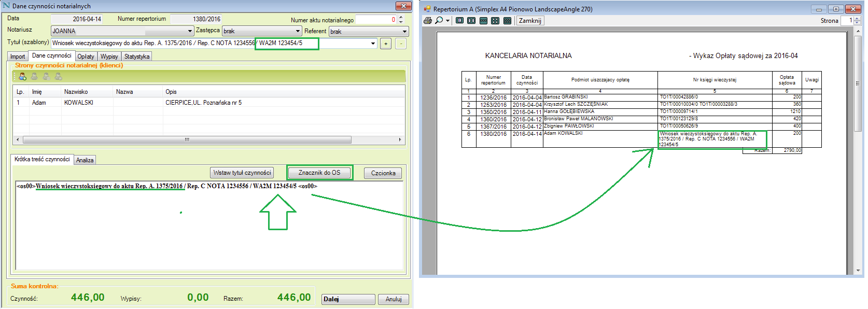Open the Statystyka tab

(137, 57)
